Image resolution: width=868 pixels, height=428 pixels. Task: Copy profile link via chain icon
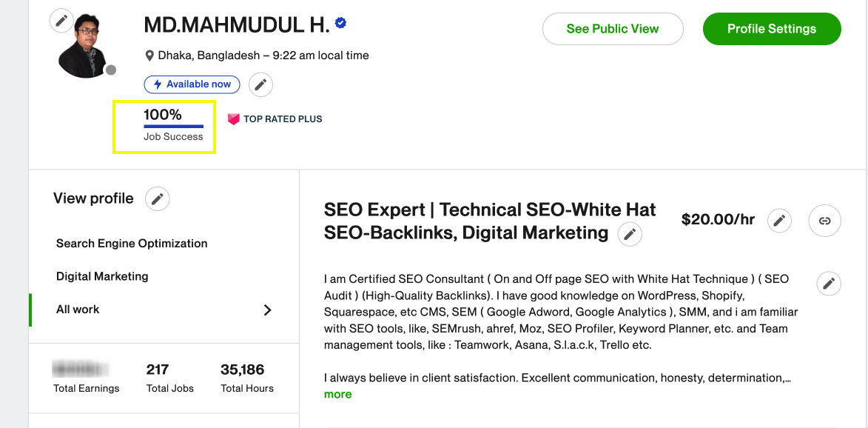(825, 221)
